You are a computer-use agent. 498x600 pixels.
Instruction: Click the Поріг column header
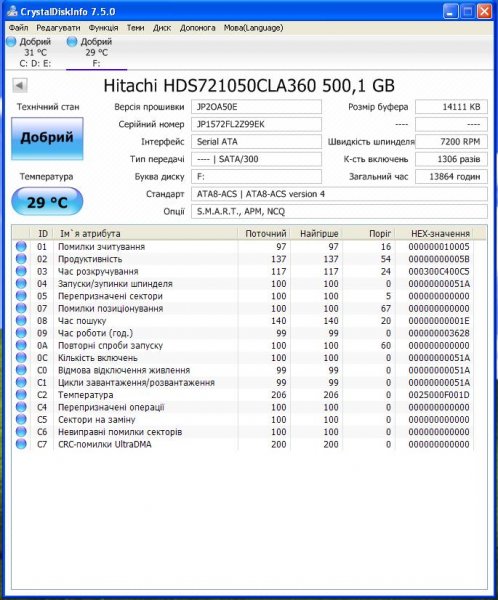369,233
